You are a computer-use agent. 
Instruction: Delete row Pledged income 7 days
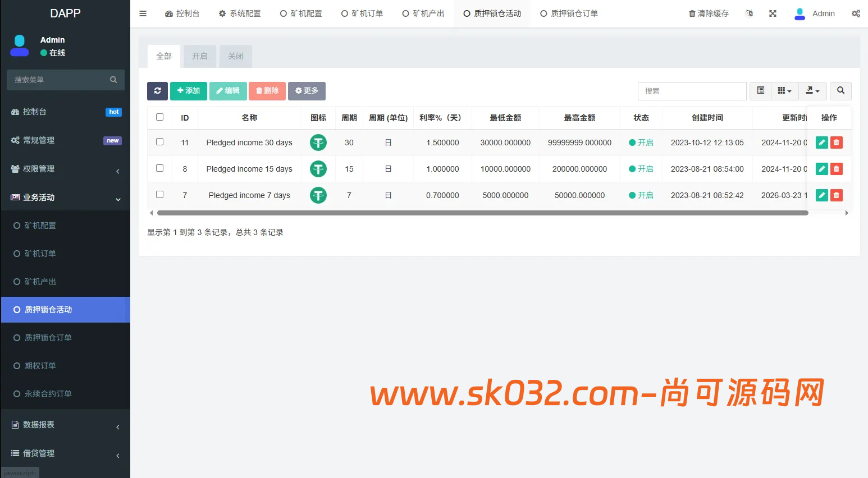tap(837, 195)
